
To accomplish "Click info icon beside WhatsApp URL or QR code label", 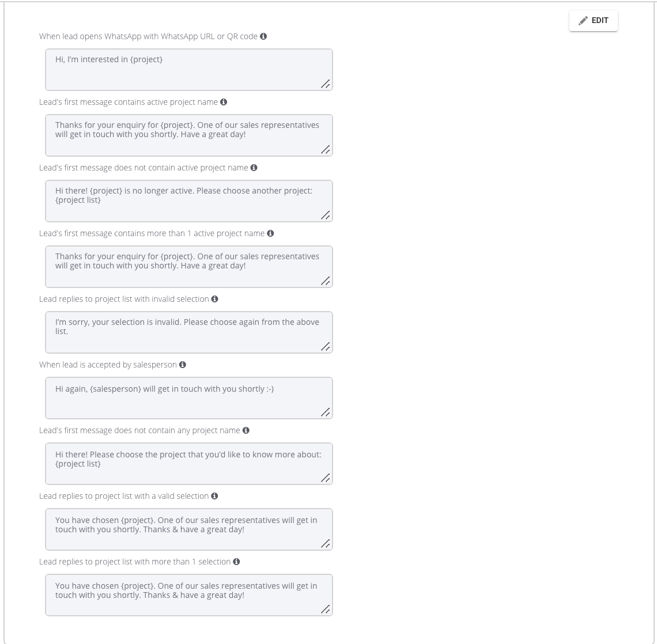I will pyautogui.click(x=263, y=36).
